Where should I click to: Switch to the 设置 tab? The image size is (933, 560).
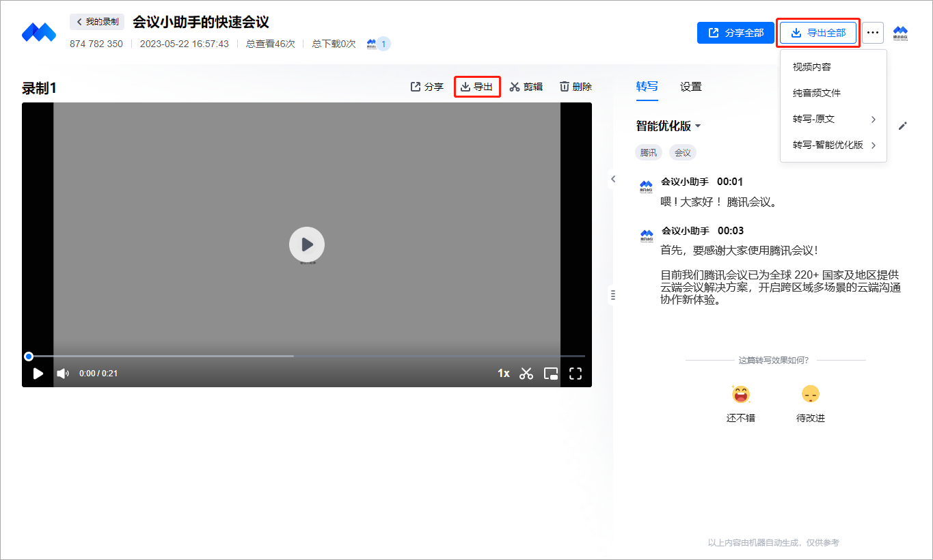pyautogui.click(x=690, y=87)
